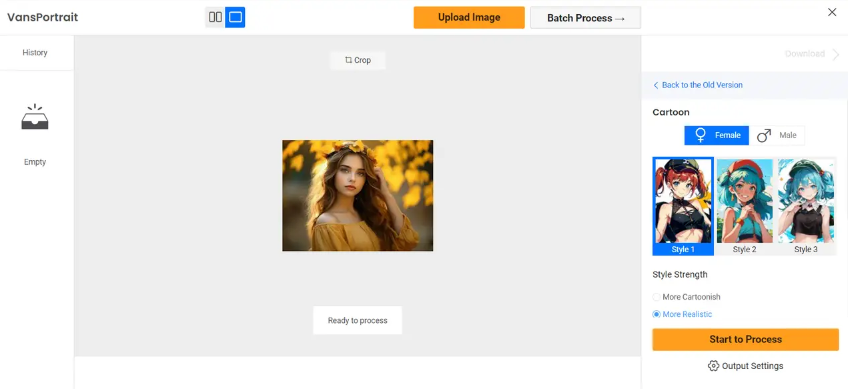Expand the Download arrow chevron
848x389 pixels.
pyautogui.click(x=836, y=54)
